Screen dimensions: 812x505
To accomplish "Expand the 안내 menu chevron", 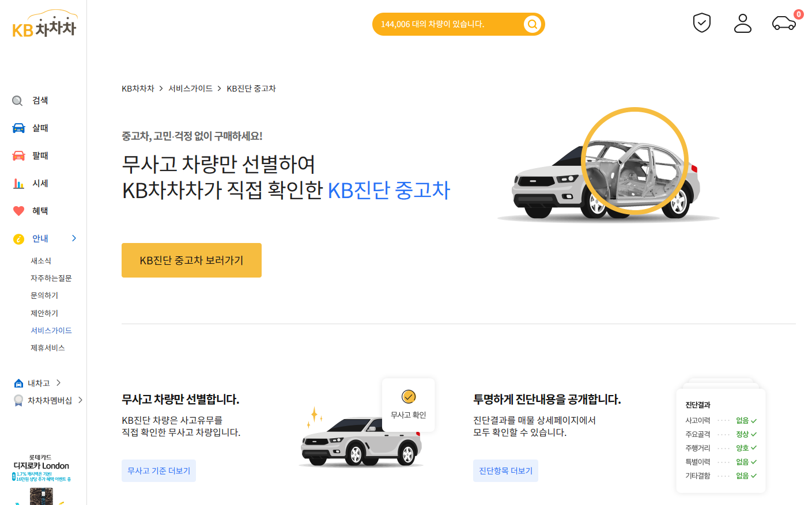I will [x=73, y=238].
